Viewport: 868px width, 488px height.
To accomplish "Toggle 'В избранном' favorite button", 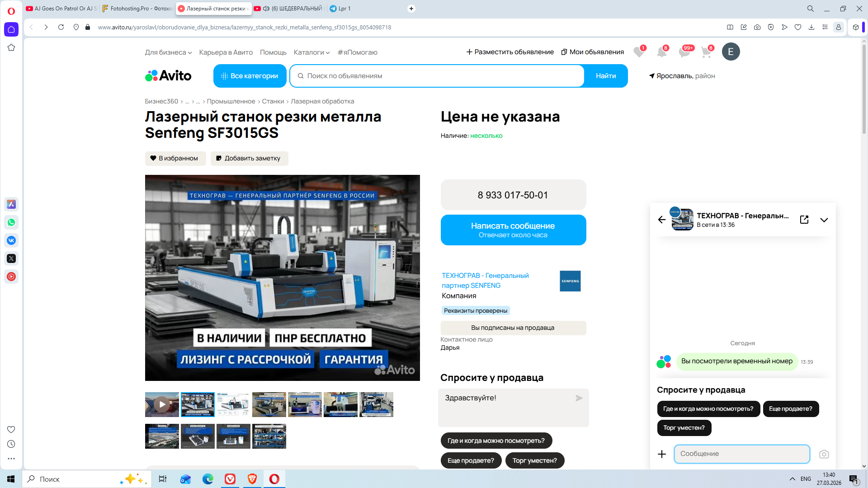I will pos(175,158).
